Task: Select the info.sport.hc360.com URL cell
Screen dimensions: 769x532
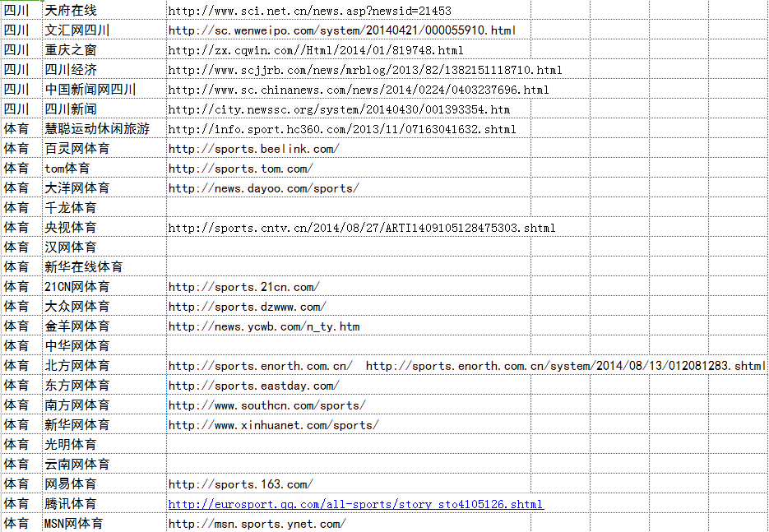Action: pyautogui.click(x=349, y=128)
